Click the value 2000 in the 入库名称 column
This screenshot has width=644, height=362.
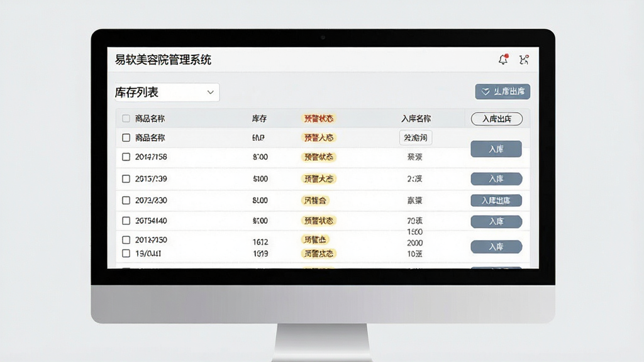[415, 243]
